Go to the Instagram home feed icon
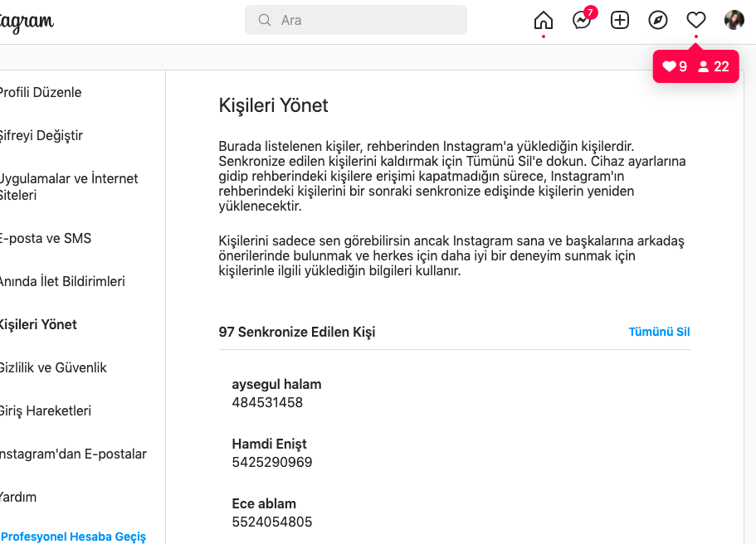This screenshot has height=544, width=756. [x=544, y=20]
